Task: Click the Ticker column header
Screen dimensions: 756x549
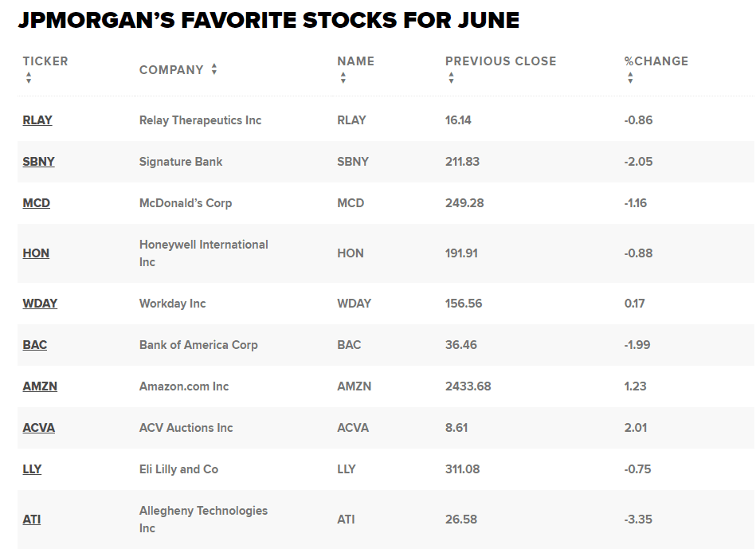Action: coord(45,61)
